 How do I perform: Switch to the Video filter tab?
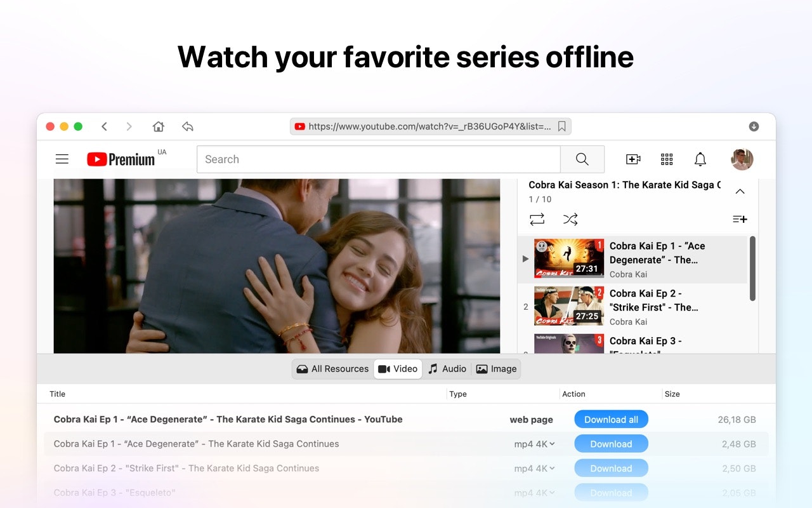point(398,369)
